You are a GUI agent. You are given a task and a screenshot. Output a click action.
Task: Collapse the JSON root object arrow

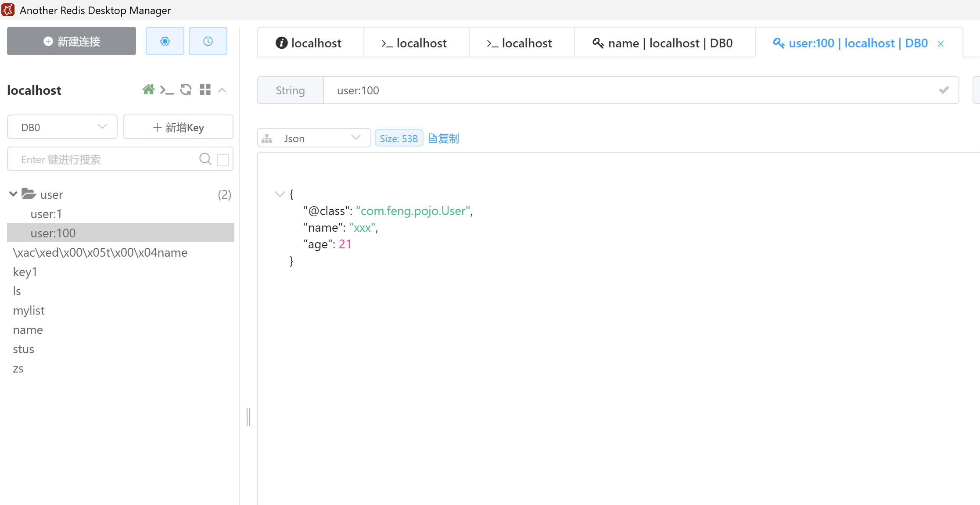click(280, 194)
